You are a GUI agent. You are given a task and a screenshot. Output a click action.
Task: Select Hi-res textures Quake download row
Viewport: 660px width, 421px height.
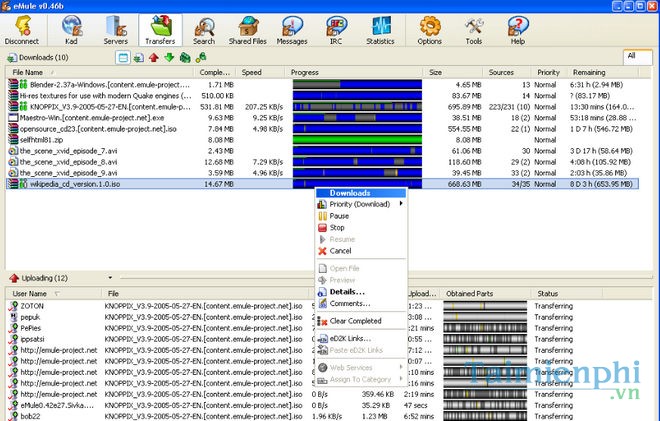click(x=322, y=96)
